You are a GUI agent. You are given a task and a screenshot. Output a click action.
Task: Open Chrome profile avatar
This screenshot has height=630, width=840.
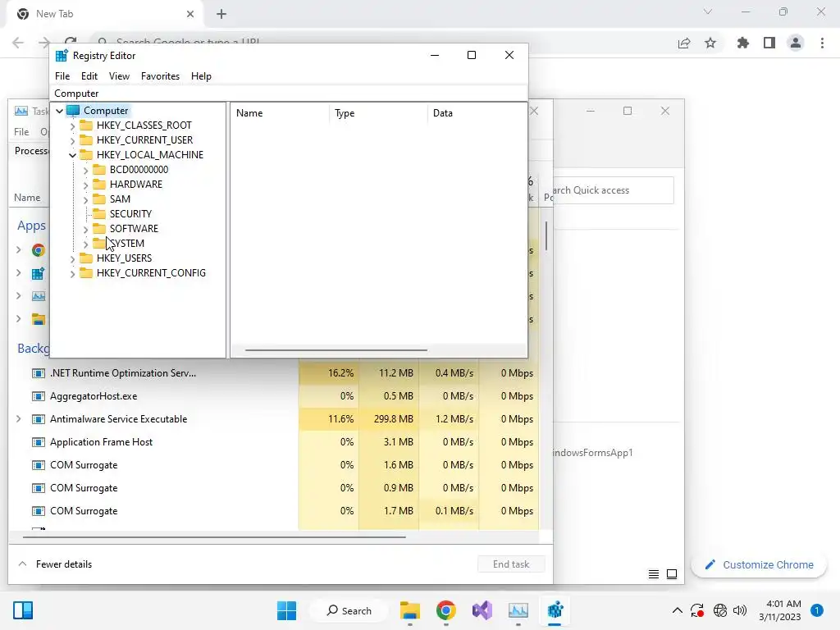coord(796,43)
